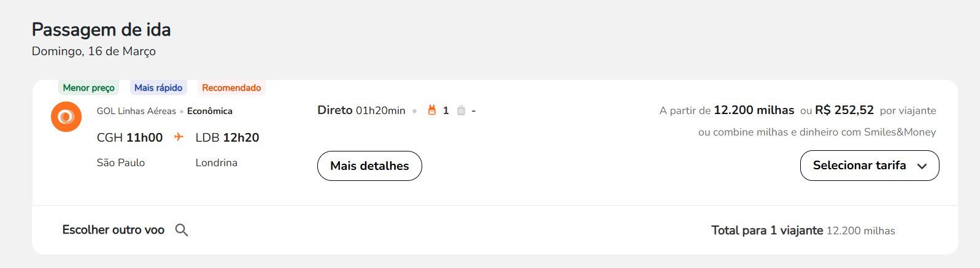Select the Mais rápido tag
980x268 pixels.
158,88
